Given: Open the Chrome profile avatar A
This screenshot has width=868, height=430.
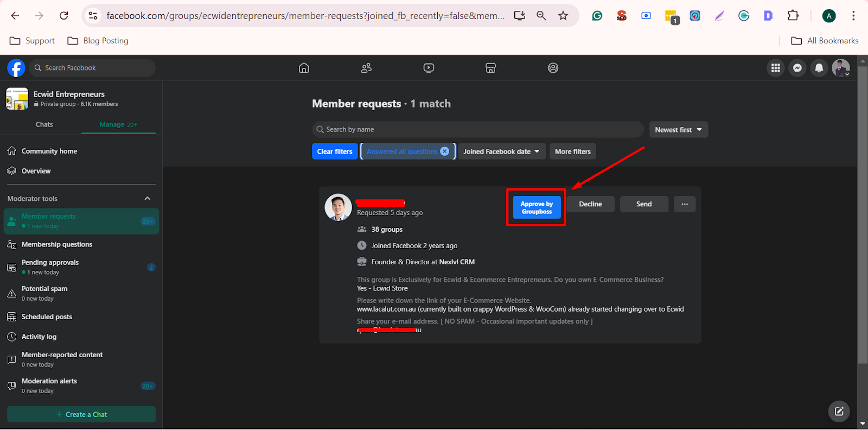Looking at the screenshot, I should click(829, 16).
